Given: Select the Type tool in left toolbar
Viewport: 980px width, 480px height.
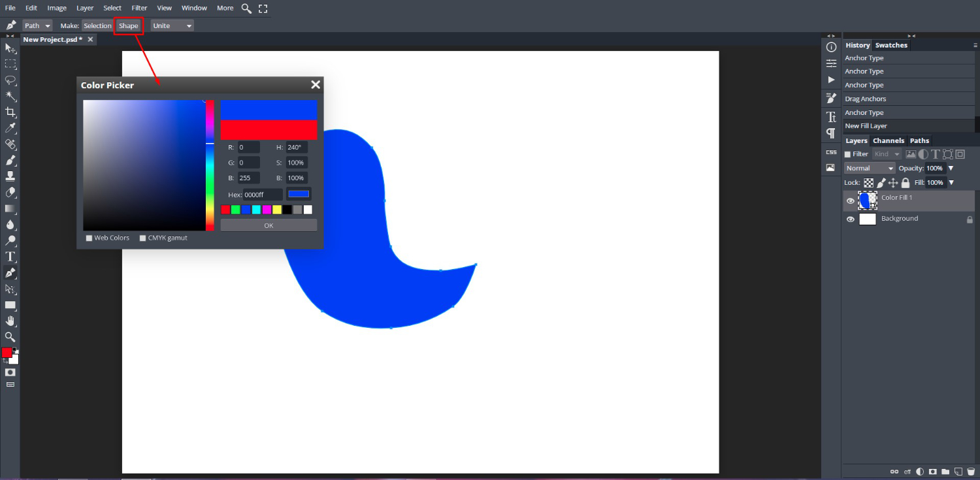Looking at the screenshot, I should pyautogui.click(x=10, y=257).
